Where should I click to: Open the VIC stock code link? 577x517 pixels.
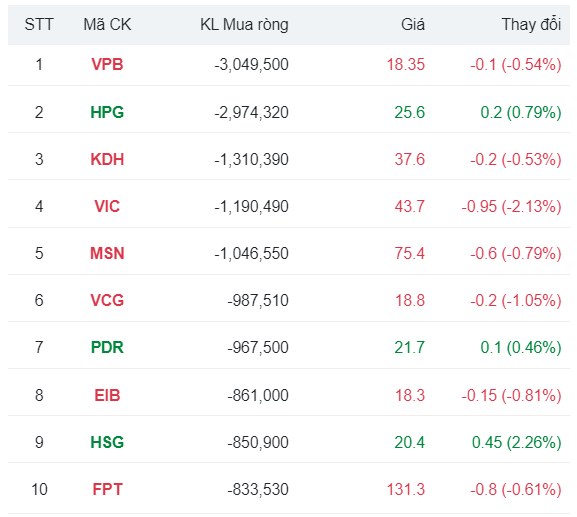[107, 206]
